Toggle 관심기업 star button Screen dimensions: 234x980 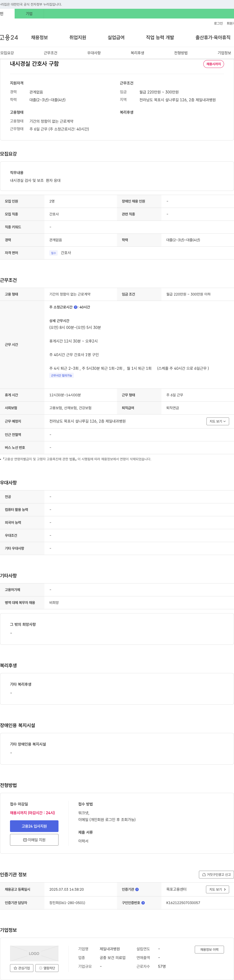pos(22,968)
